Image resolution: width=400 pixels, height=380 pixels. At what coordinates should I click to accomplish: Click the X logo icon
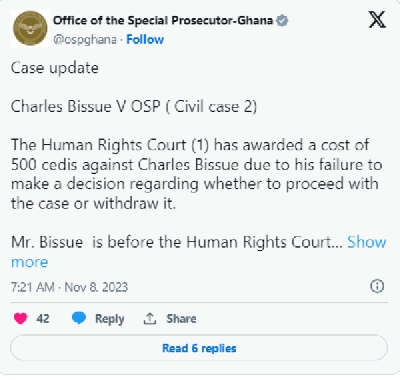[x=377, y=19]
